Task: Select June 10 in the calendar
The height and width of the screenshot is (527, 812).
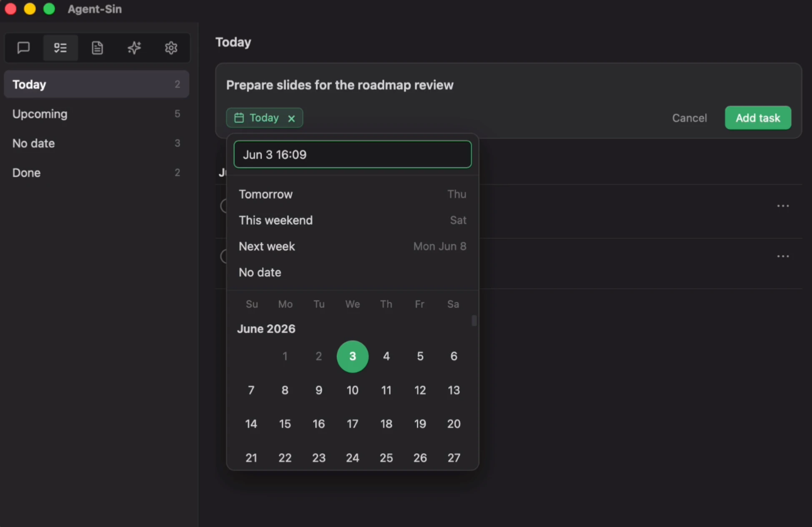Action: click(x=353, y=390)
